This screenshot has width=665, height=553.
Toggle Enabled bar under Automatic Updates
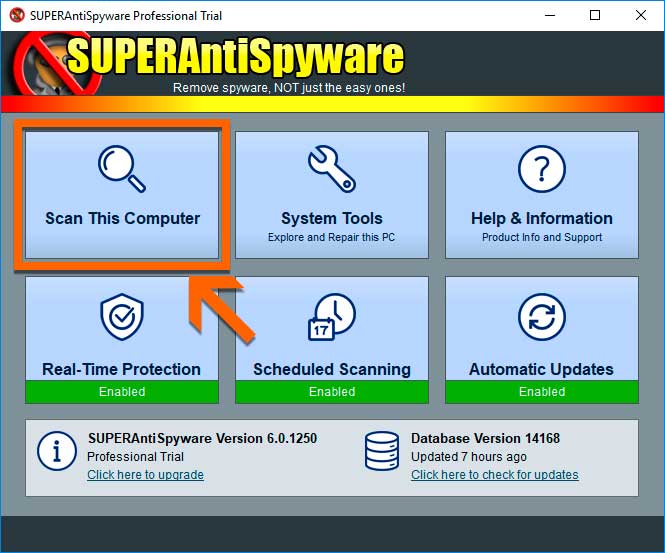(x=542, y=391)
